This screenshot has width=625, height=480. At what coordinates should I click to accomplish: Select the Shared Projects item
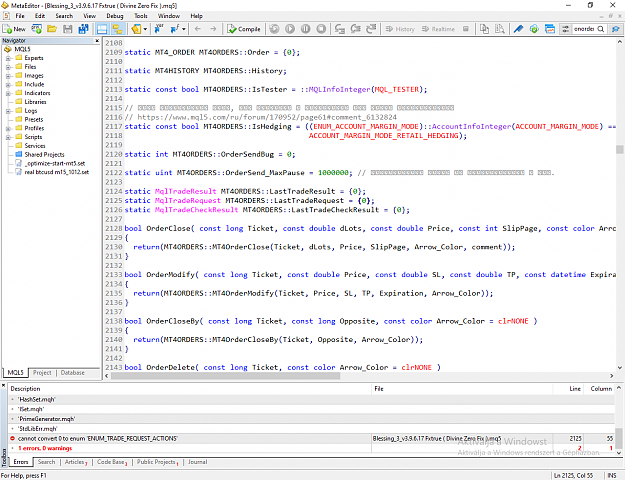tap(44, 155)
